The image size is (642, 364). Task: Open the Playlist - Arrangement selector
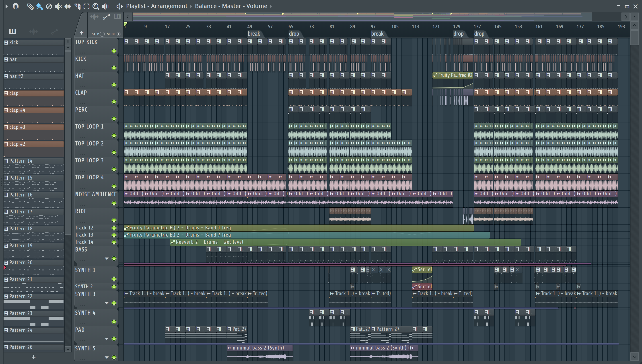click(156, 6)
